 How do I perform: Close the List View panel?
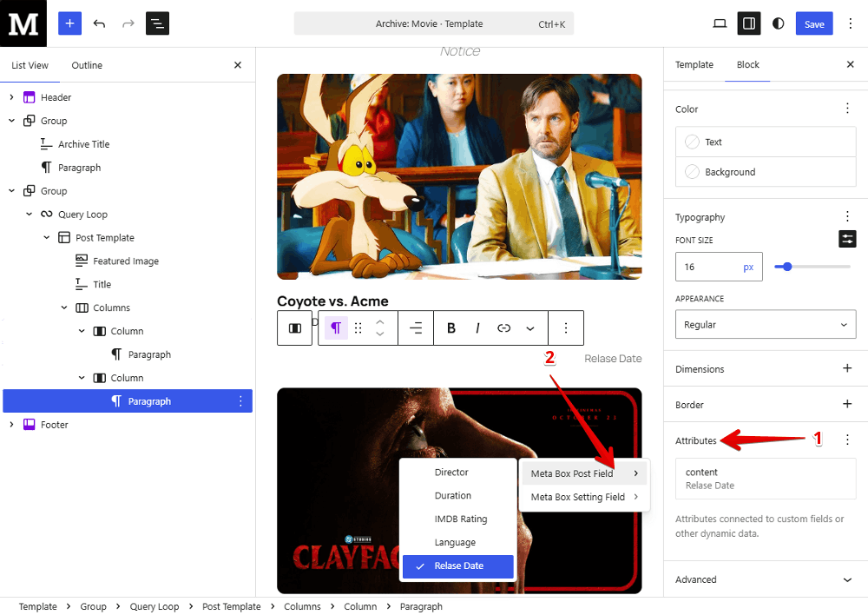pos(238,65)
